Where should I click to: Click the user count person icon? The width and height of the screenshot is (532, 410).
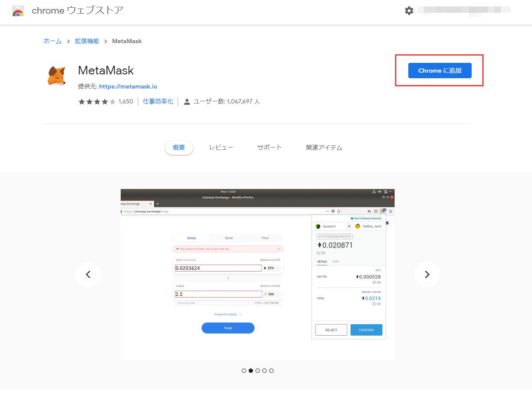click(187, 102)
